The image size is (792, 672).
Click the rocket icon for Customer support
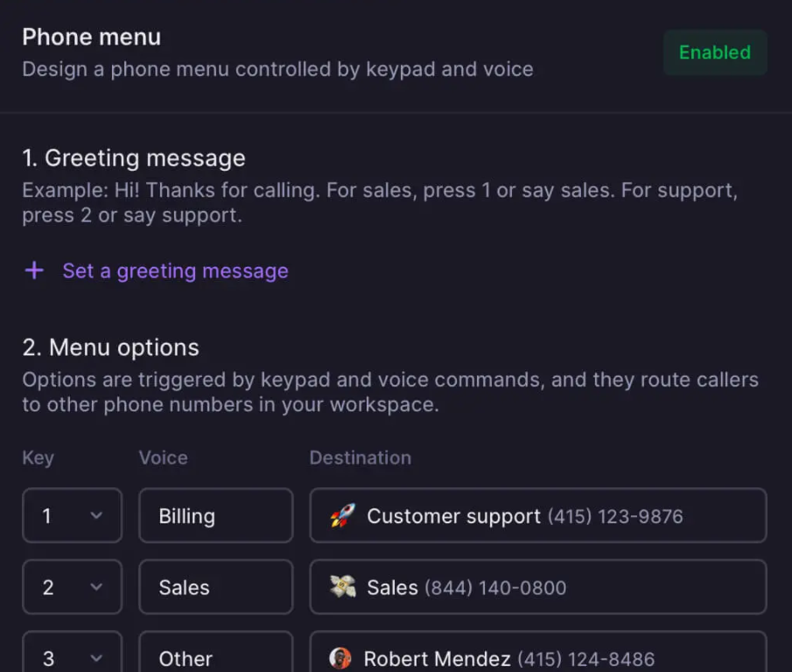[342, 515]
